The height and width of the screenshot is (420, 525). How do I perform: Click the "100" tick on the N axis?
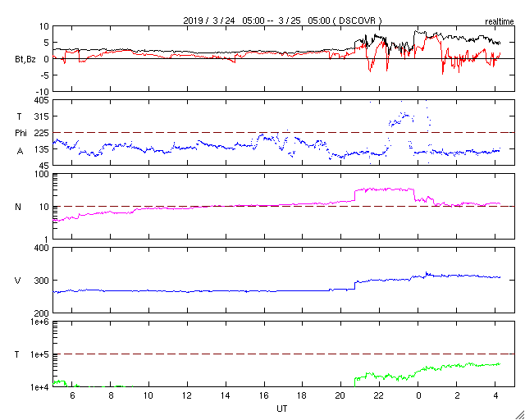[42, 175]
